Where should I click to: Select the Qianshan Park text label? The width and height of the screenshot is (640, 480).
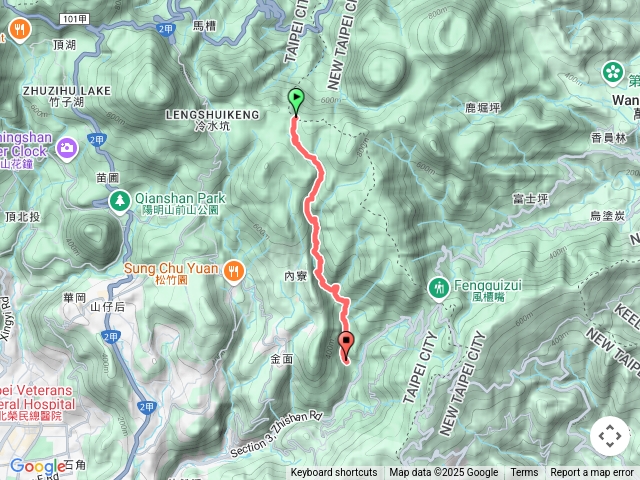180,203
